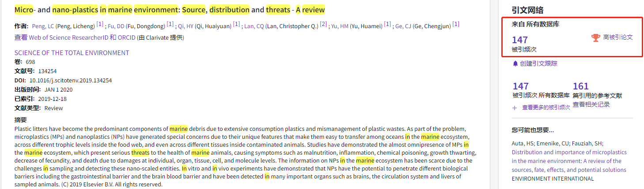Click the plus icon to view more citations
644x189 pixels.
tap(514, 107)
